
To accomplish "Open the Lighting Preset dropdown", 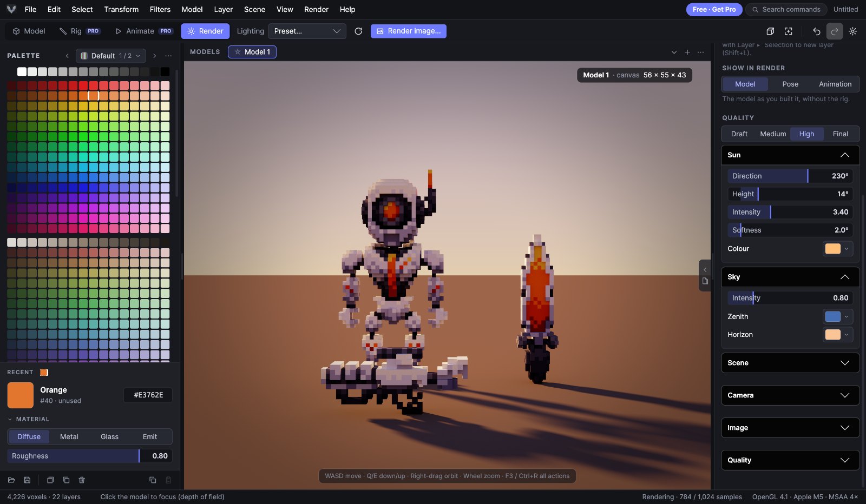I will (x=307, y=31).
